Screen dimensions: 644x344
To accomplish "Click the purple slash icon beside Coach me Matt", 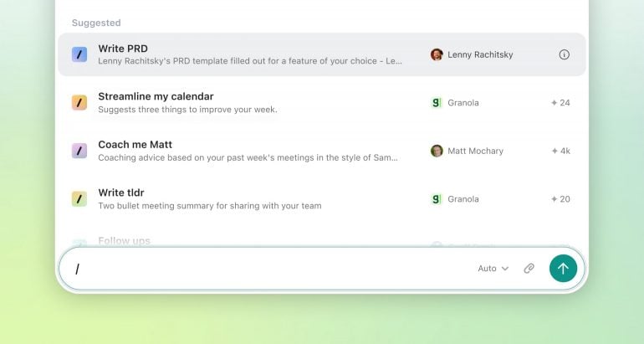I will 79,151.
